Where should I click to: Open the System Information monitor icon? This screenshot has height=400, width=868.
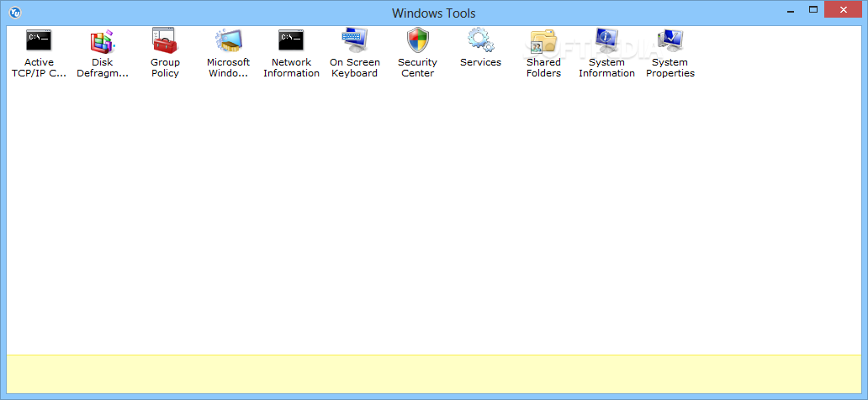(606, 40)
